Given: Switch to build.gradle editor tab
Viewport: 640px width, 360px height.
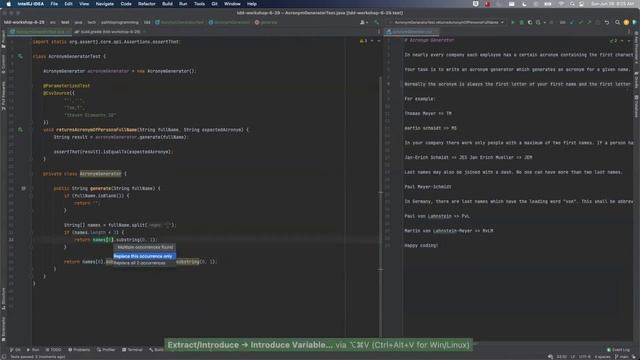Looking at the screenshot, I should [x=109, y=31].
